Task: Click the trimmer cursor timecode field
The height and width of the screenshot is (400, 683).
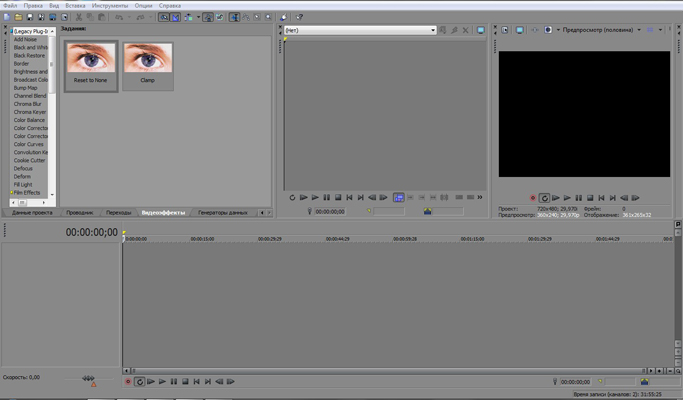Action: coord(330,211)
